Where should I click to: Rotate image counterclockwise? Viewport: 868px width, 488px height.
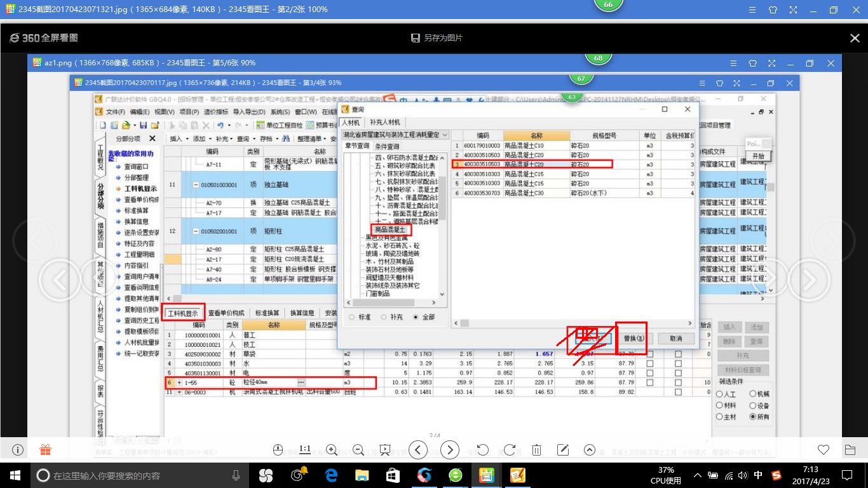[x=482, y=450]
